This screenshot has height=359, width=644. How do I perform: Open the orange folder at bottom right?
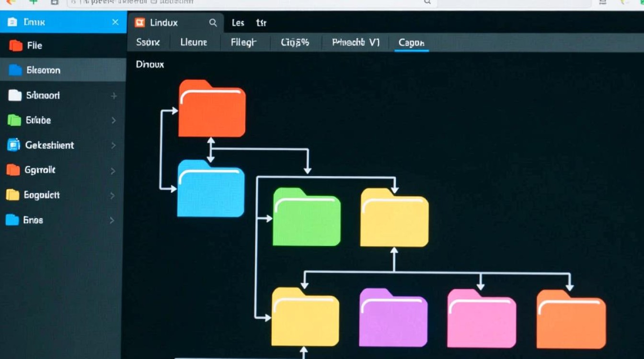pos(571,319)
